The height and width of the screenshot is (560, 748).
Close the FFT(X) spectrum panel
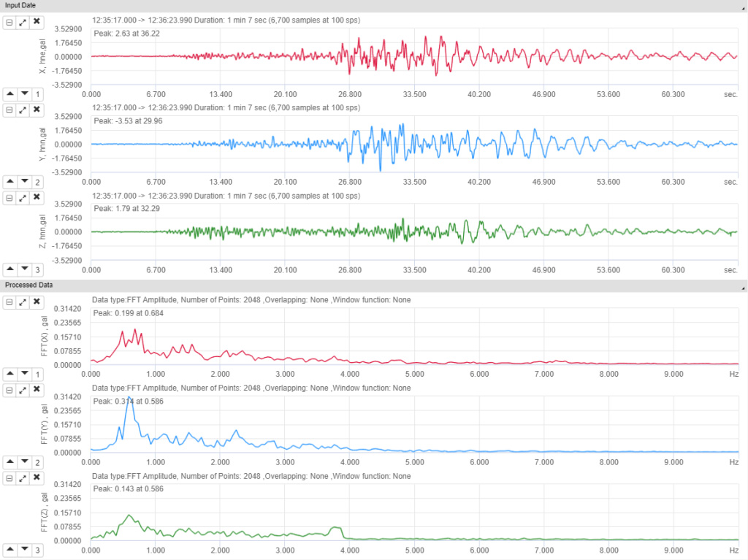pyautogui.click(x=36, y=302)
